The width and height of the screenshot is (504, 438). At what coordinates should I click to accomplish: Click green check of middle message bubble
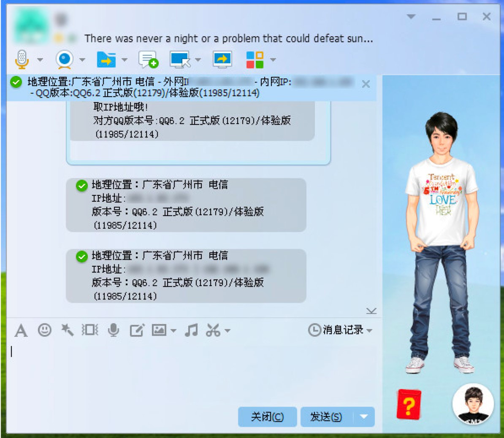click(81, 185)
